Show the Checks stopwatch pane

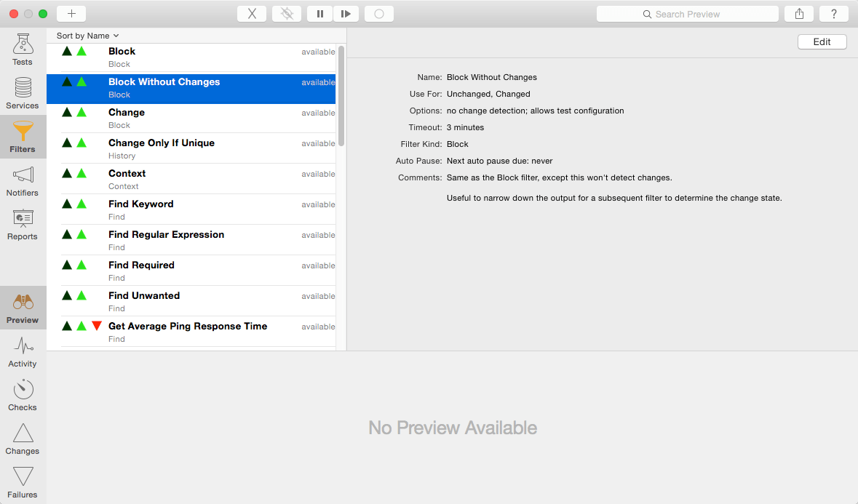click(x=23, y=395)
